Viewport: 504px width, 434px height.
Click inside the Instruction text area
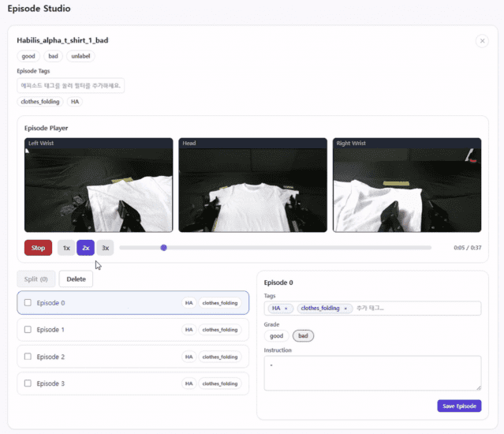pos(372,372)
